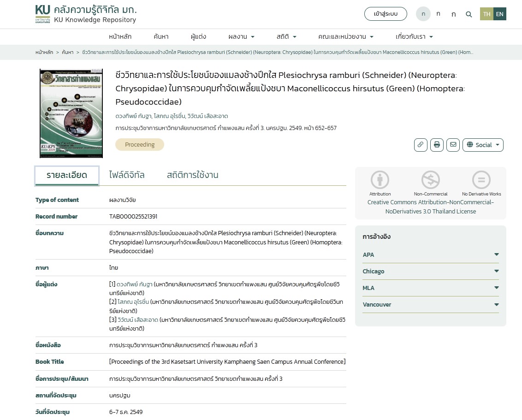Open the สถิติการใช้งาน tab
This screenshot has width=522, height=420.
pos(192,175)
